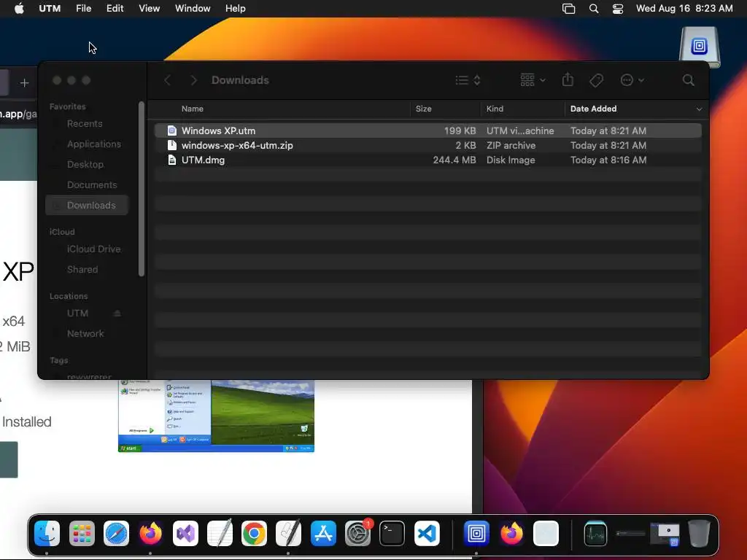Open the Activity Monitor icon in Dock
Image resolution: width=747 pixels, height=560 pixels.
[x=595, y=533]
